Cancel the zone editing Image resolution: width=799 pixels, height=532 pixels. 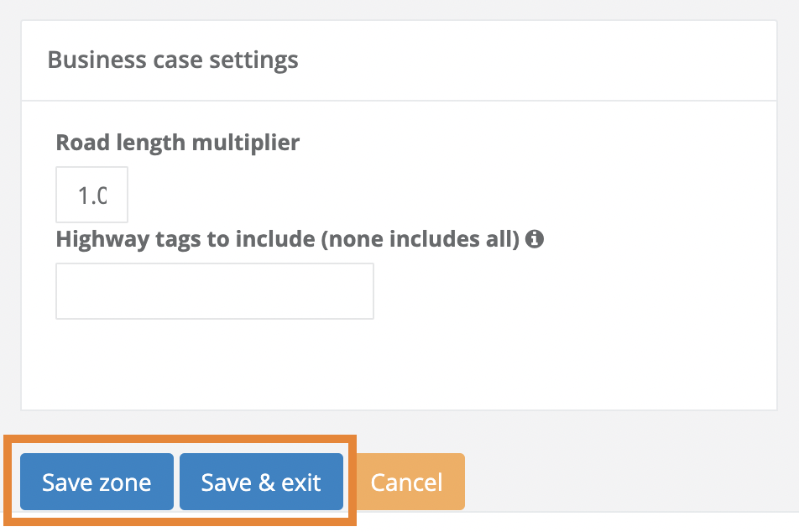pyautogui.click(x=406, y=482)
